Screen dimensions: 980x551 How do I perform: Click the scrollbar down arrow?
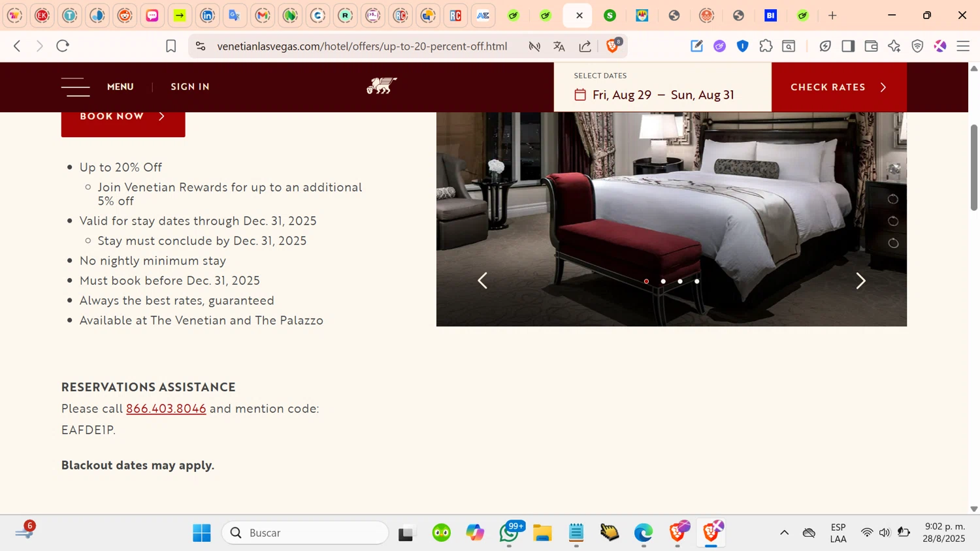tap(974, 509)
